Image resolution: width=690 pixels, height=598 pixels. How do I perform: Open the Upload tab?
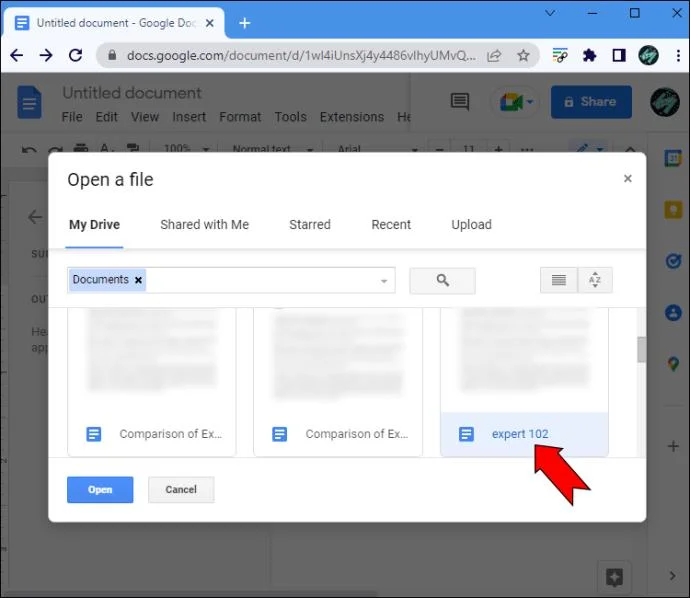click(x=471, y=224)
